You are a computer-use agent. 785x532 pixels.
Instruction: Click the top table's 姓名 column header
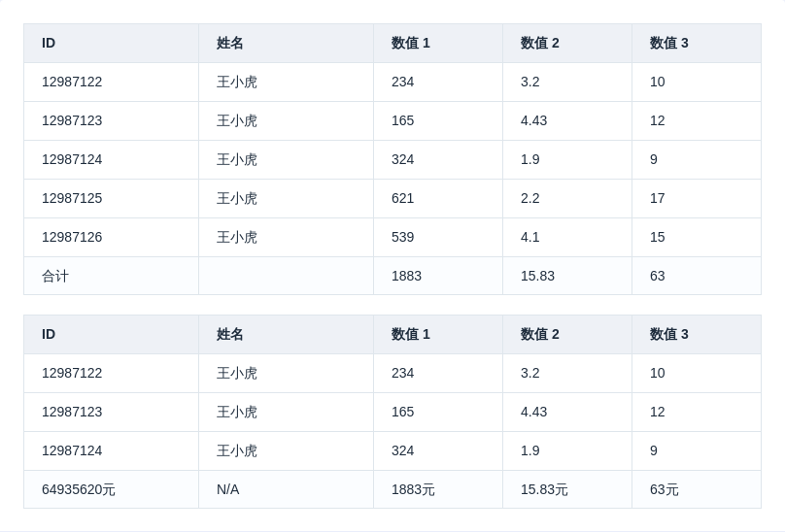click(230, 43)
